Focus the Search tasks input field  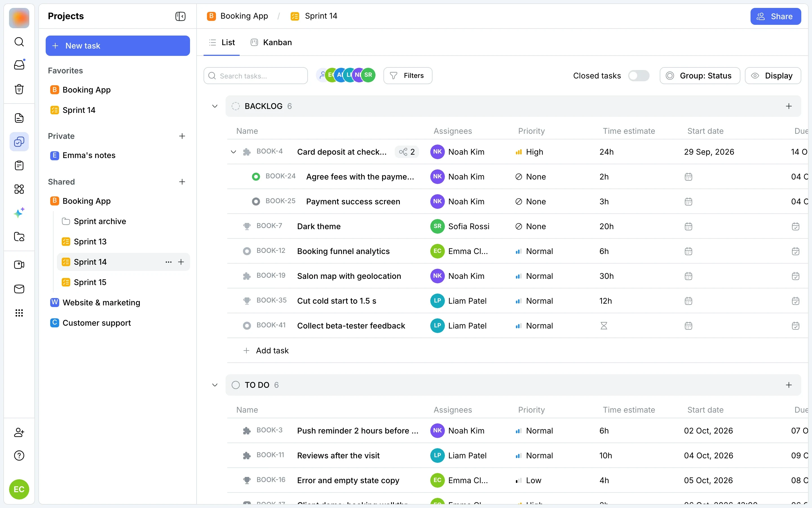(x=256, y=76)
